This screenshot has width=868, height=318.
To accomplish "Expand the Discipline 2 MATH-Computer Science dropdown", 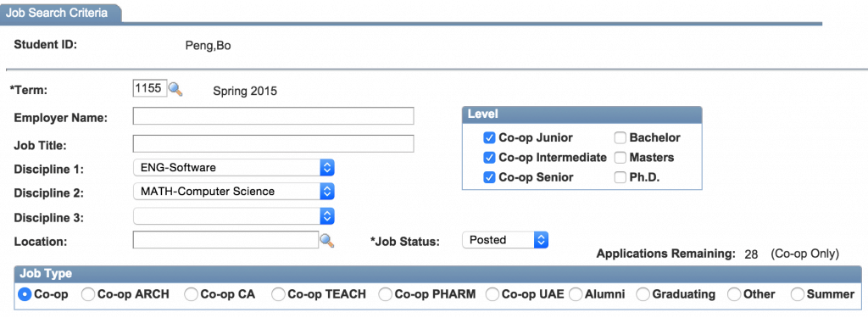I will pos(234,192).
